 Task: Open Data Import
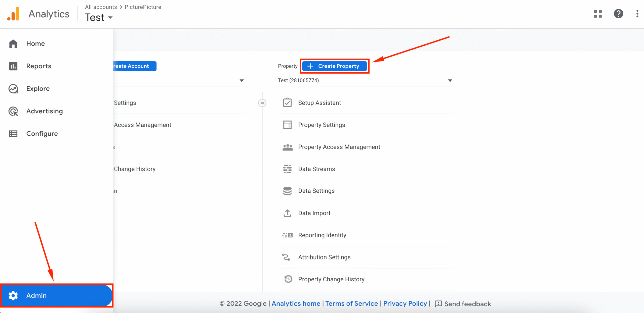click(x=314, y=213)
